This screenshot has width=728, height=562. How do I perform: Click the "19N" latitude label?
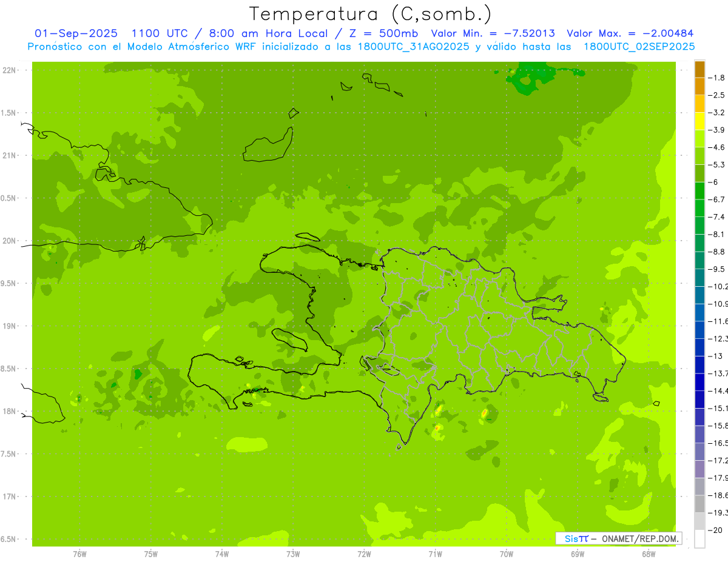9,326
